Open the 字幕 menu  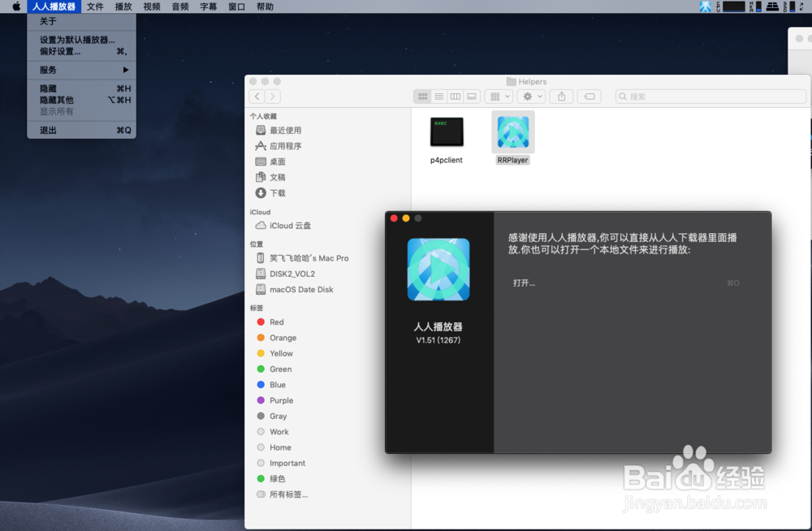208,6
